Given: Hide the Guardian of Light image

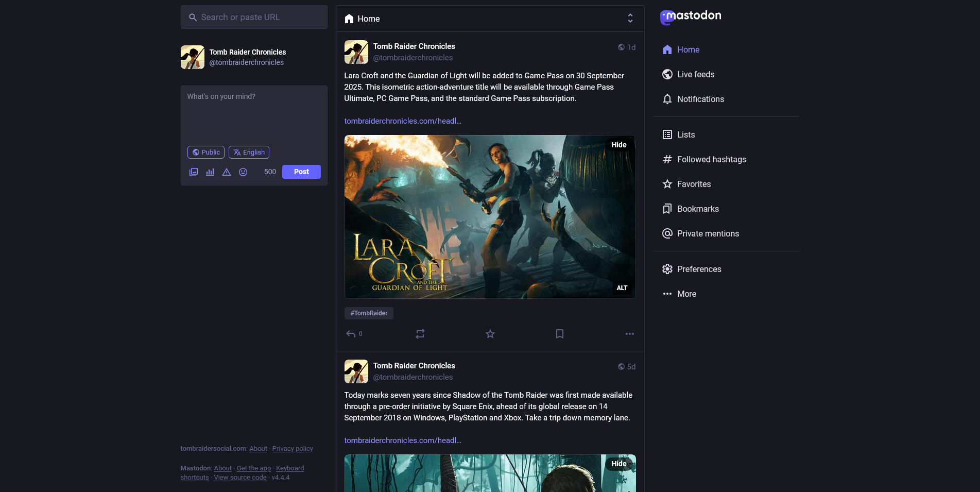Looking at the screenshot, I should tap(618, 145).
